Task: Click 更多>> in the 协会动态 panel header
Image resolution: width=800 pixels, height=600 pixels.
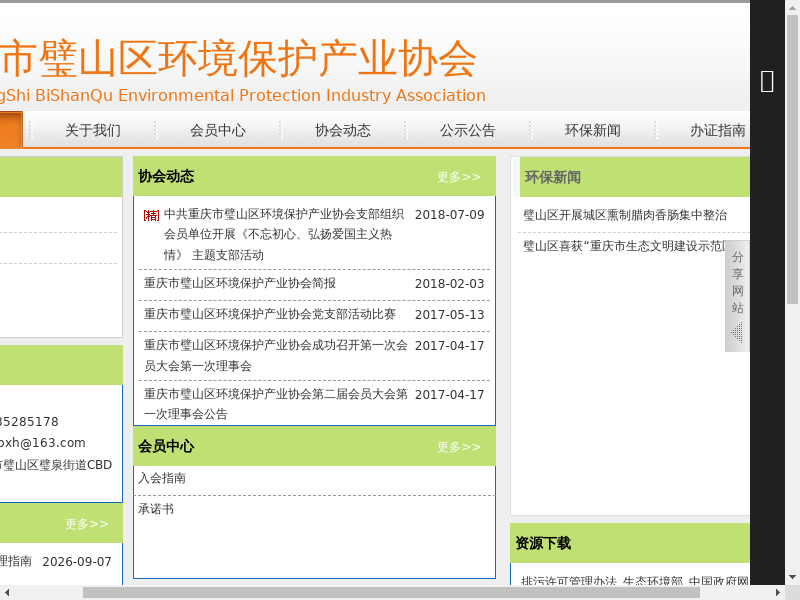Action: (459, 177)
